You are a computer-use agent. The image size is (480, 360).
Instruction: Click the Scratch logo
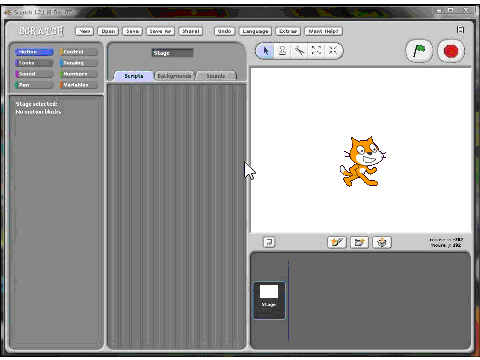pos(41,31)
